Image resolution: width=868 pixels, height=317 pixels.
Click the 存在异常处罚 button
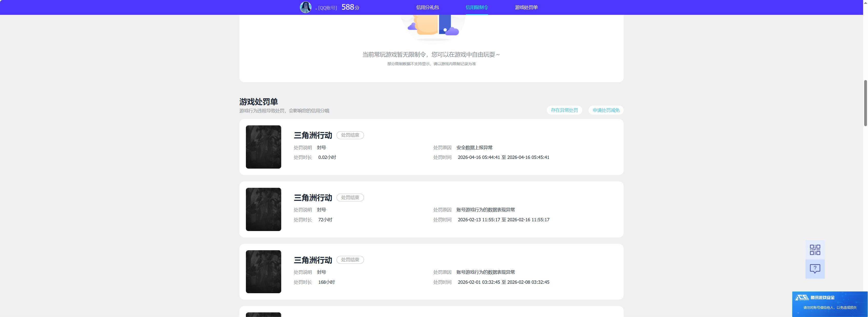(564, 110)
